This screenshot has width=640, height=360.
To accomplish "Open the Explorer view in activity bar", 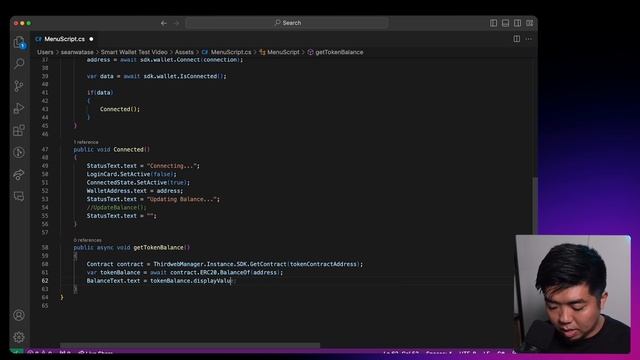I will coord(19,42).
